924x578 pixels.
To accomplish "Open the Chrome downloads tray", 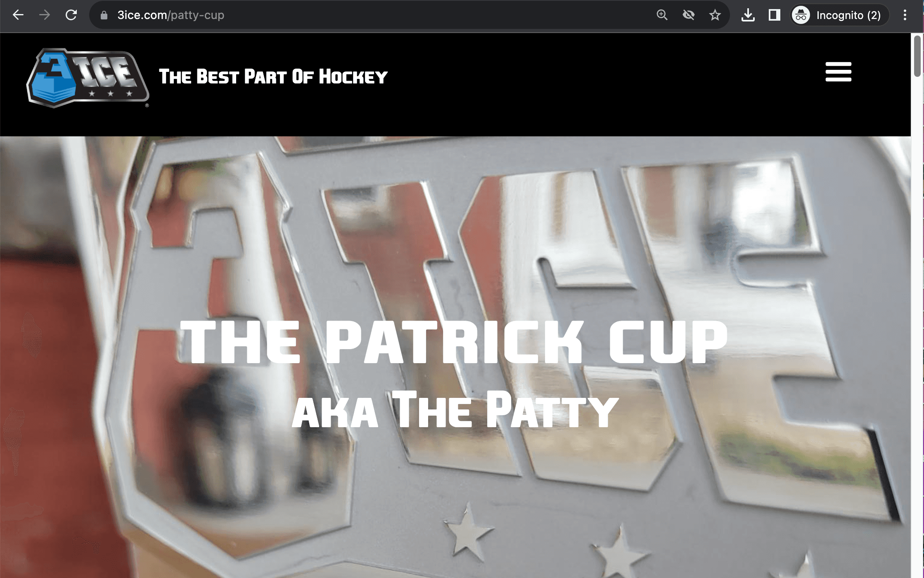I will tap(748, 15).
